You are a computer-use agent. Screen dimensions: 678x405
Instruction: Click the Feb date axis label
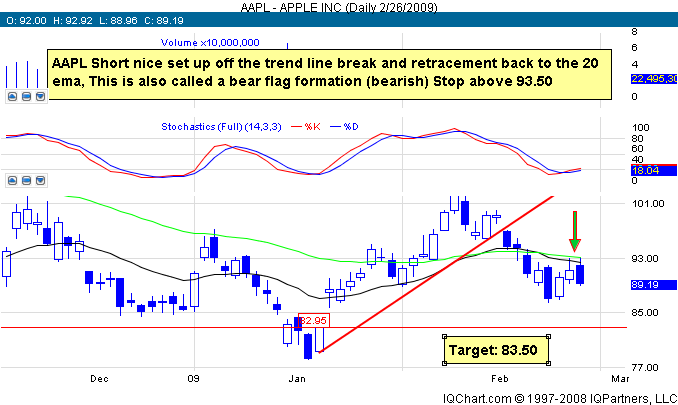point(499,379)
